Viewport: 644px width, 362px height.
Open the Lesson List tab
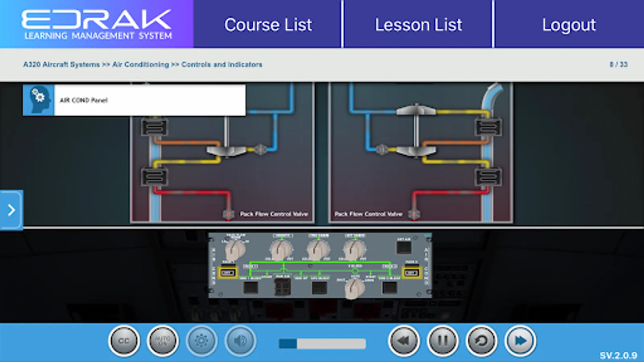[x=418, y=24]
